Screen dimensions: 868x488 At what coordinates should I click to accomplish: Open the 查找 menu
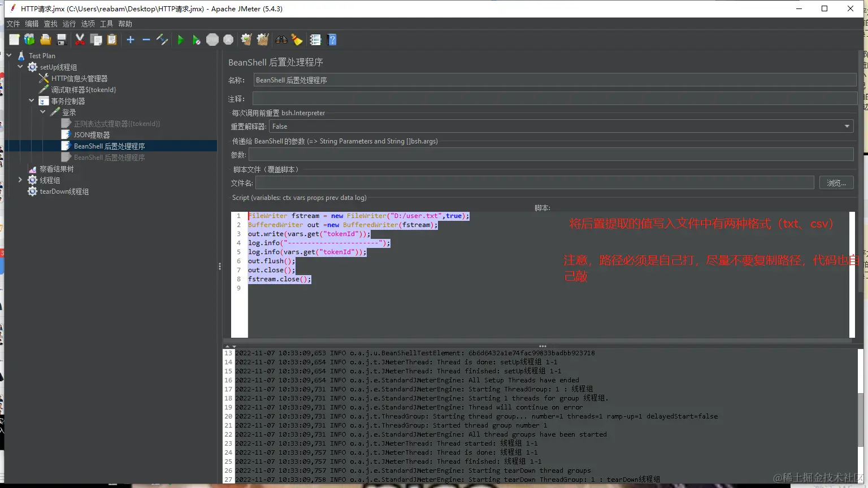(x=50, y=24)
